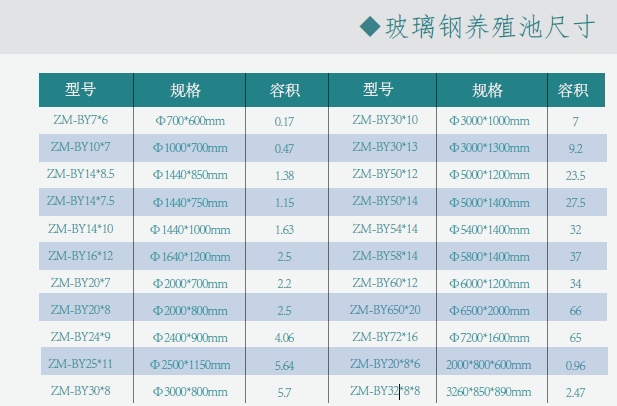Select model ZM-BY14*8.5
Viewport: 617px width, 406px height.
81,174
